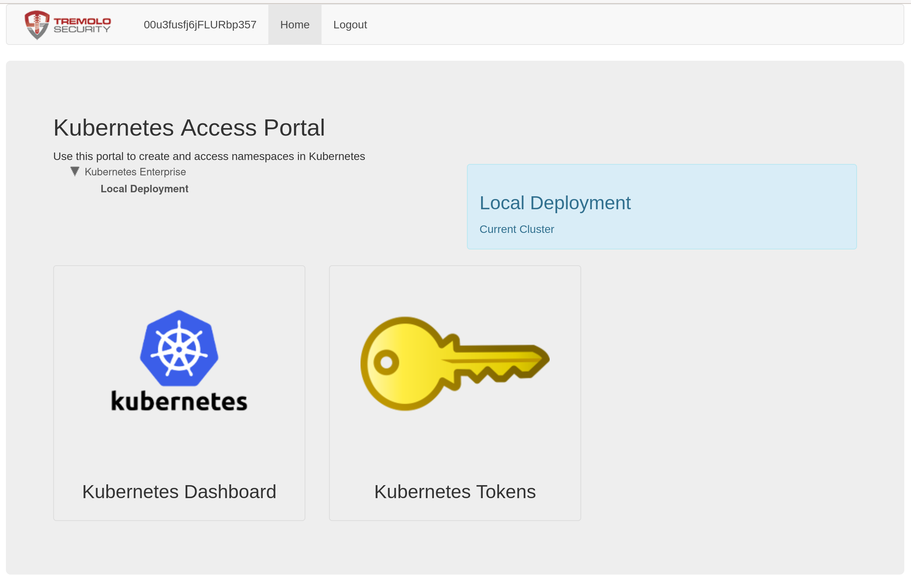911x588 pixels.
Task: Open the golden key icon
Action: tap(455, 363)
